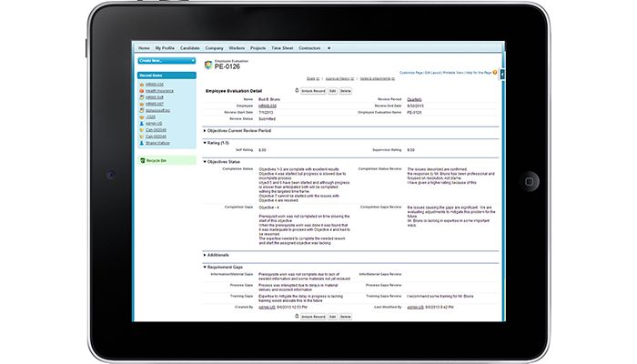Open Admin US link in Created By
Screen dimensions: 637x364
click(x=267, y=308)
